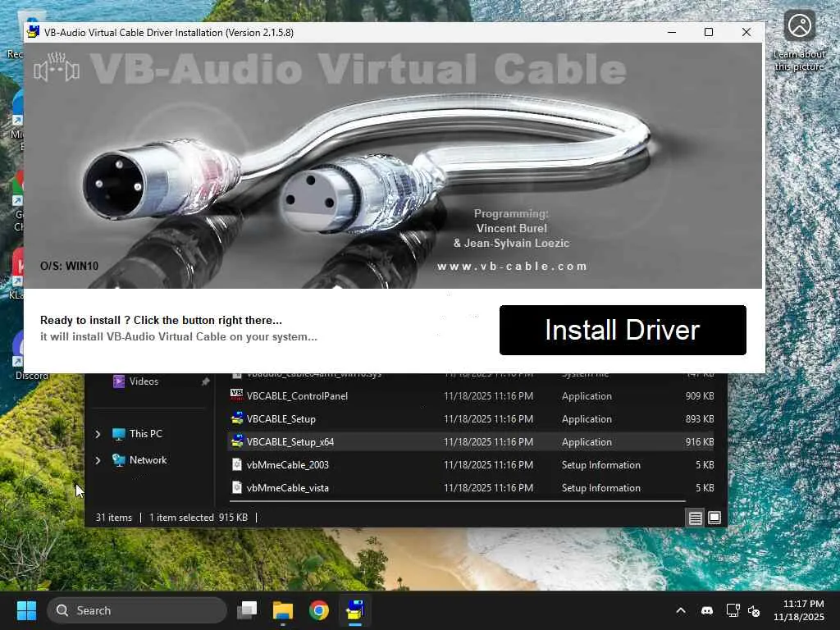Screen dimensions: 840x630
Task: Click the muted volume tray icon
Action: (754, 610)
